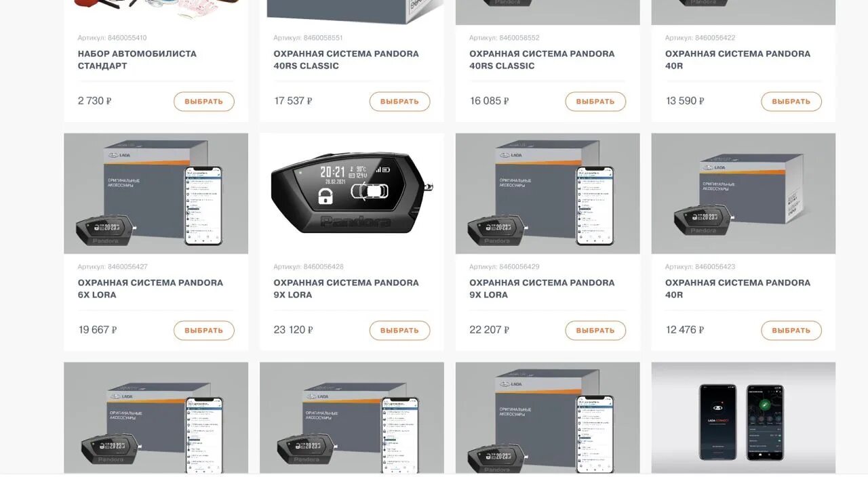Select Pandora 40R priced 13 590 ₽
This screenshot has height=477, width=868.
791,102
